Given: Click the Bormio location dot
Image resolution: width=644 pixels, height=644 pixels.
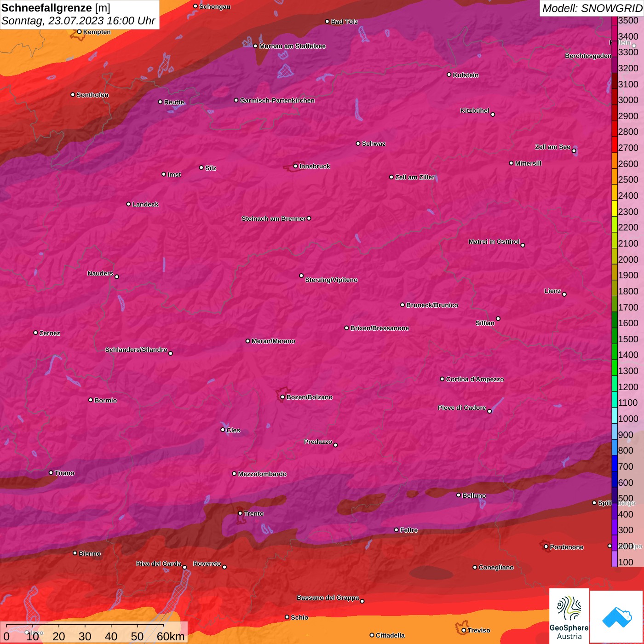Looking at the screenshot, I should tap(91, 400).
